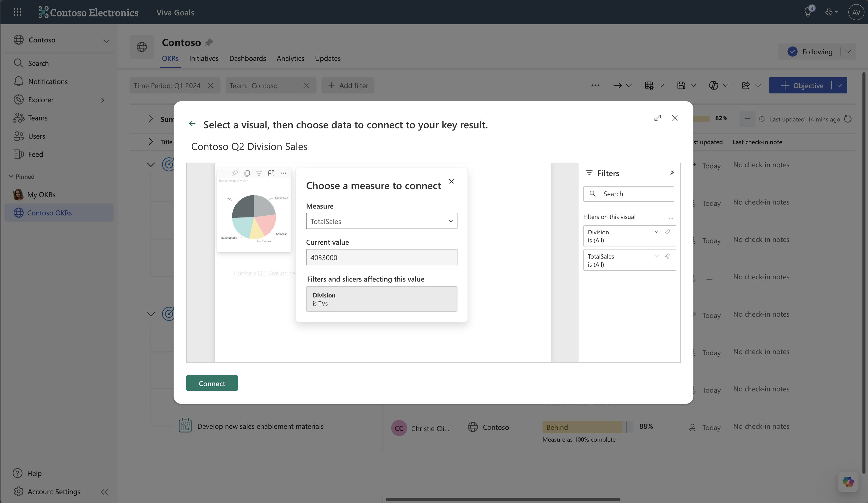Open Develop new sales enablement materials
Screen dimensions: 868x503
(x=260, y=426)
